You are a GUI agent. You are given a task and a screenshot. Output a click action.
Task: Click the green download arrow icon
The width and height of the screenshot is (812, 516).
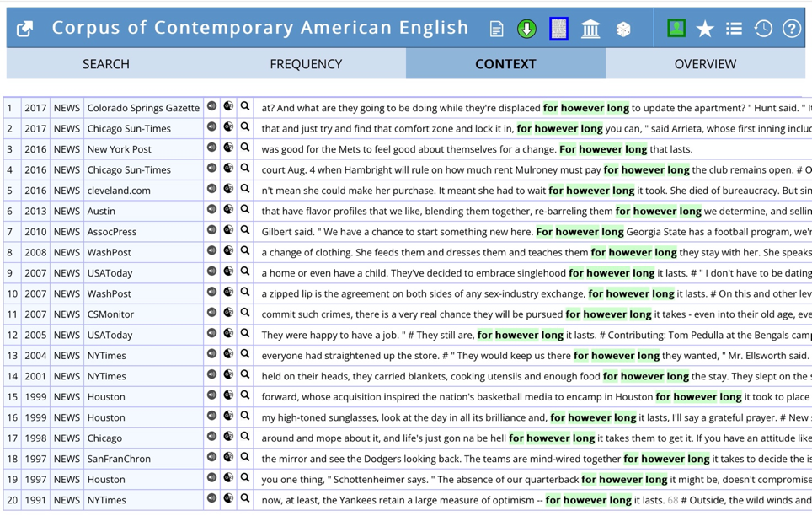pyautogui.click(x=526, y=29)
